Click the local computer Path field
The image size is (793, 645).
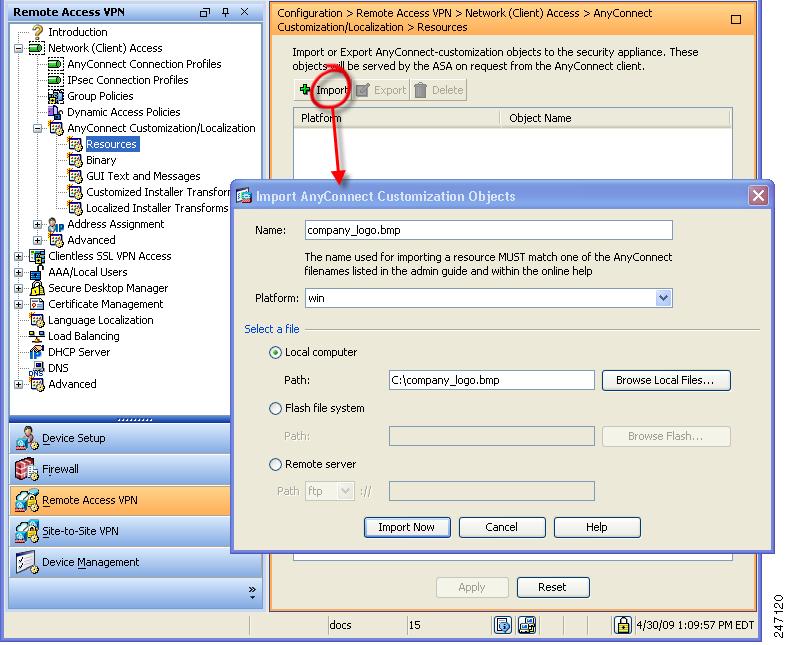[492, 380]
